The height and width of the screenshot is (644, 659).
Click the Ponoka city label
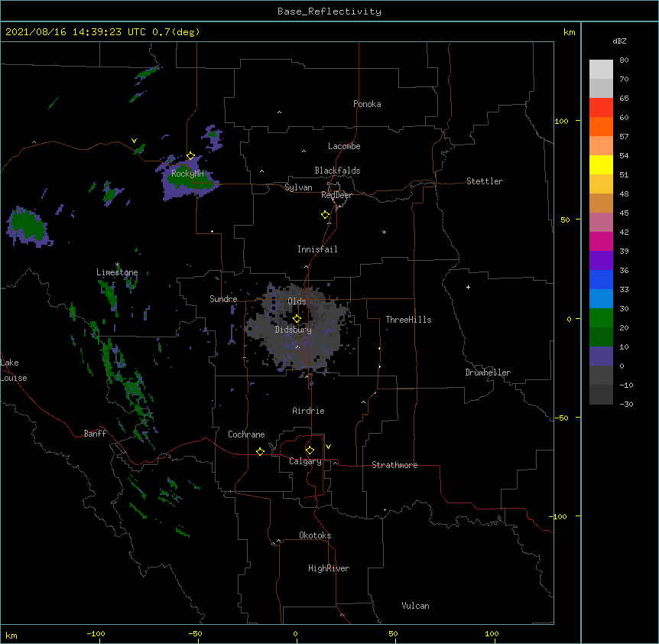click(367, 104)
